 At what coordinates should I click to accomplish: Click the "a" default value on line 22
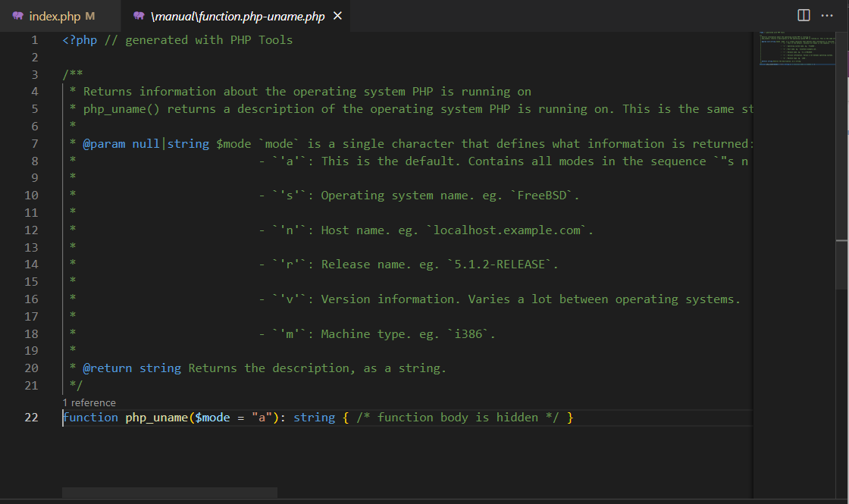click(262, 418)
